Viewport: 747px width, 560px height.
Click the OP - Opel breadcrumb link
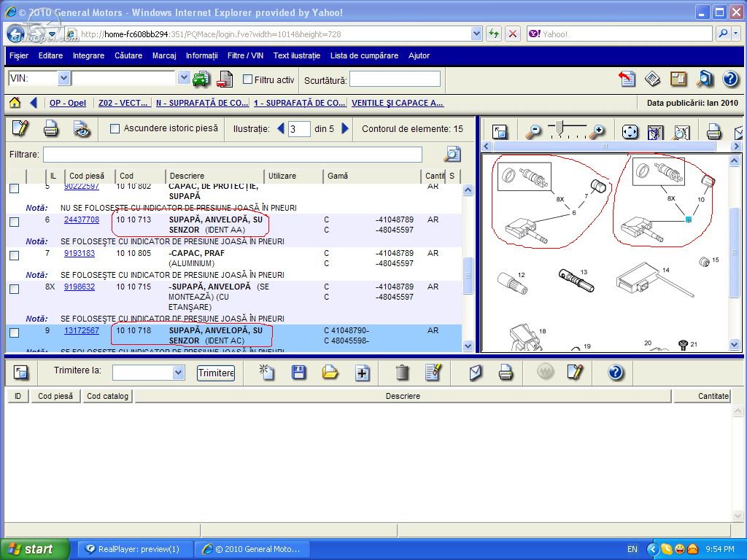point(68,103)
